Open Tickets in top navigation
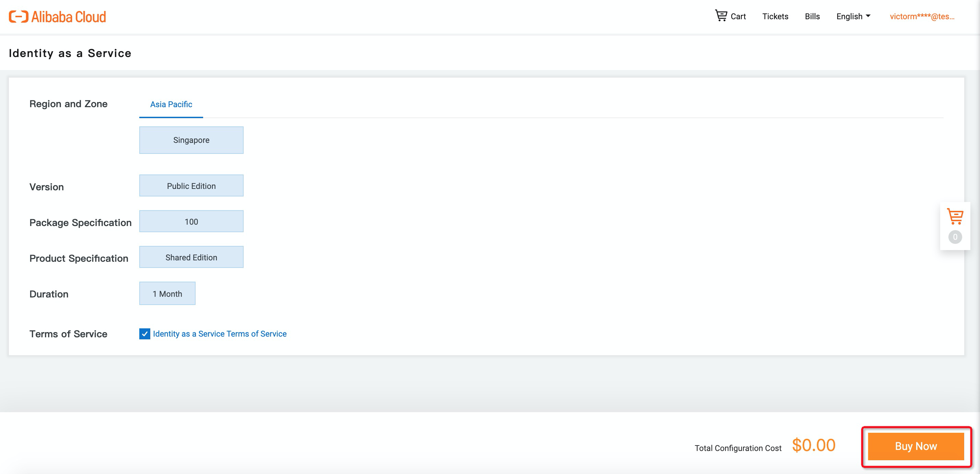This screenshot has height=474, width=980. [x=775, y=16]
